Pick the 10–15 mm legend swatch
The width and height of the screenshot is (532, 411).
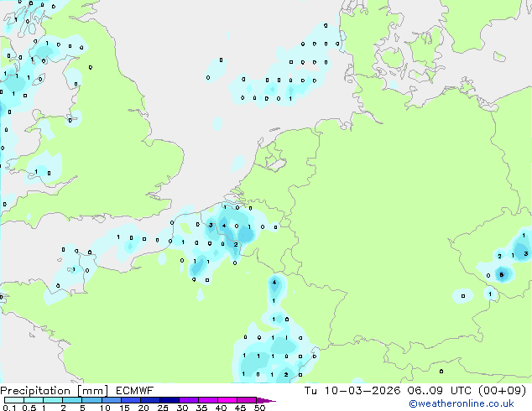pos(111,400)
